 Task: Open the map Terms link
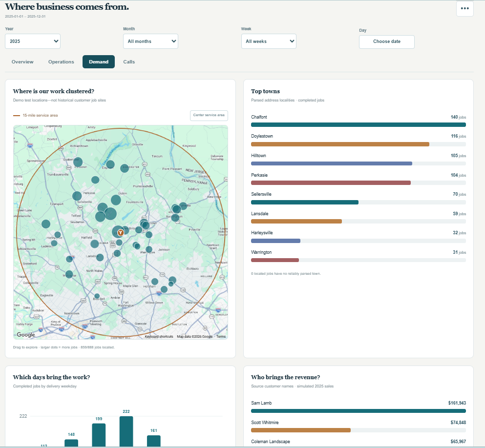(x=221, y=336)
